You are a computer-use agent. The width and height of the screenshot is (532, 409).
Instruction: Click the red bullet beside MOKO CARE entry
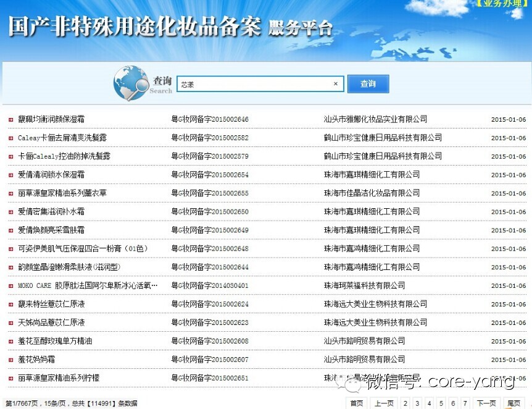point(10,287)
